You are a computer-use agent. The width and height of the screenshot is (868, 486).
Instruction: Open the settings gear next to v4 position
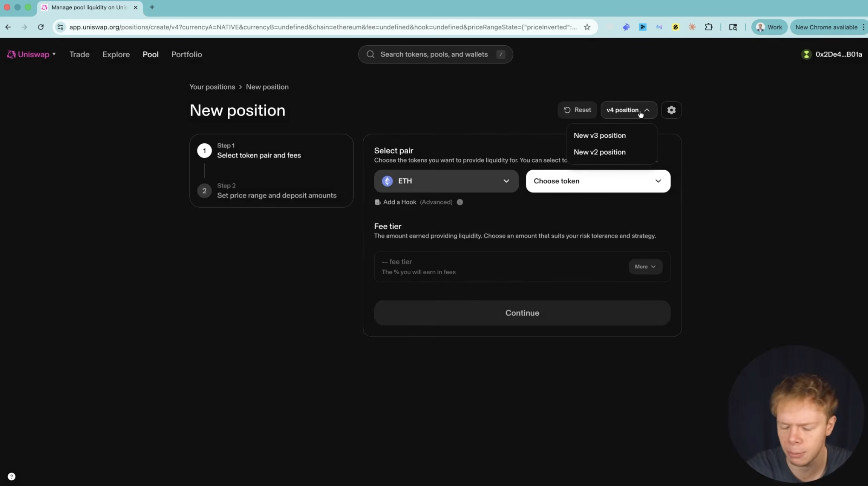pyautogui.click(x=671, y=110)
